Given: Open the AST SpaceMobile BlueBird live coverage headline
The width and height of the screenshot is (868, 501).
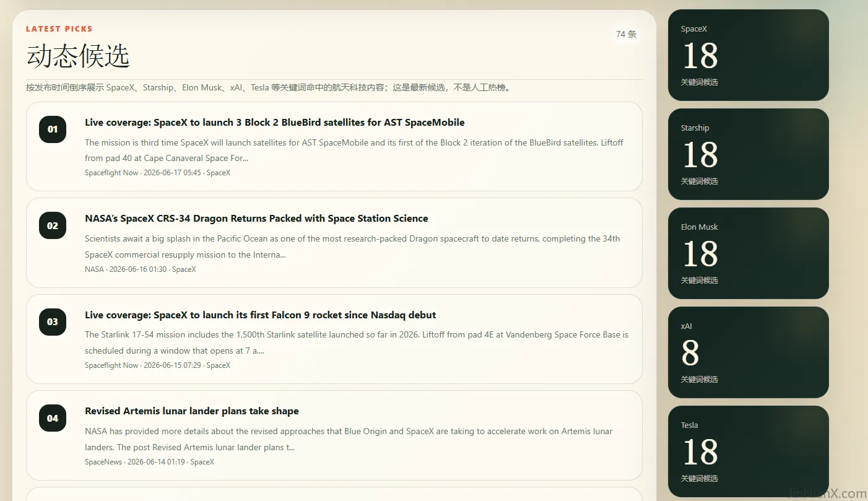Looking at the screenshot, I should (x=275, y=123).
